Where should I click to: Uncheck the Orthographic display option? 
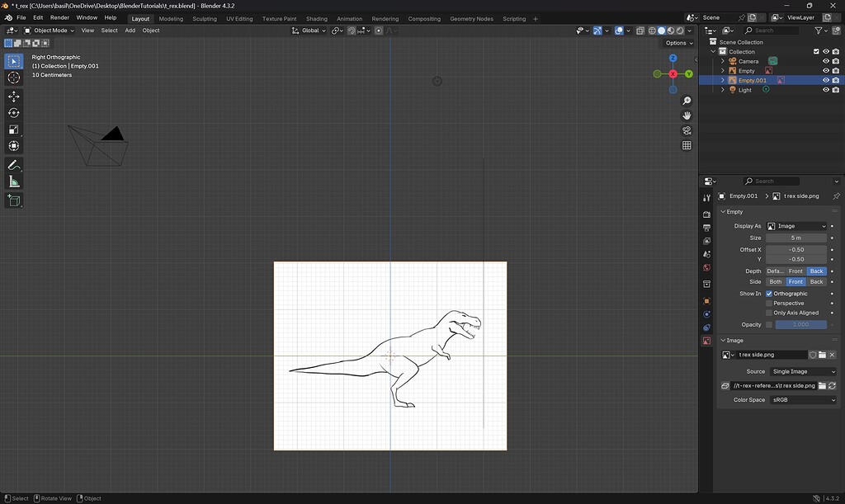point(768,293)
